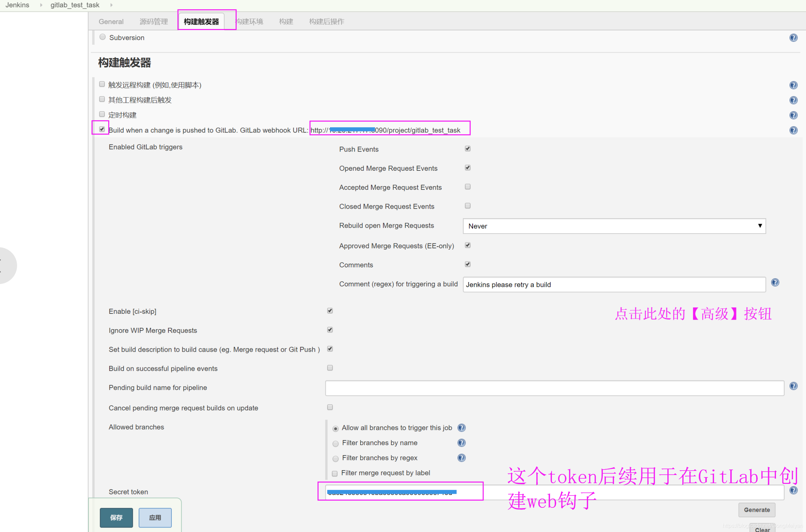Click the Enabled GitLab triggers label
This screenshot has width=806, height=532.
[x=145, y=147]
